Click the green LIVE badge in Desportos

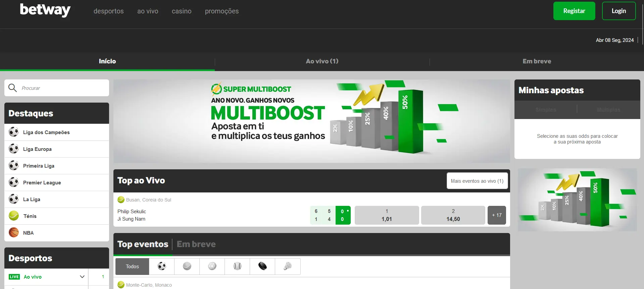point(14,277)
